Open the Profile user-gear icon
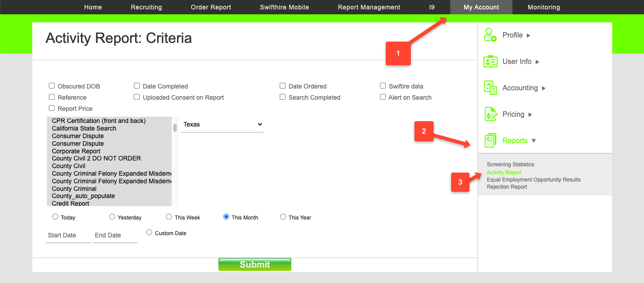Image resolution: width=644 pixels, height=283 pixels. (x=490, y=35)
